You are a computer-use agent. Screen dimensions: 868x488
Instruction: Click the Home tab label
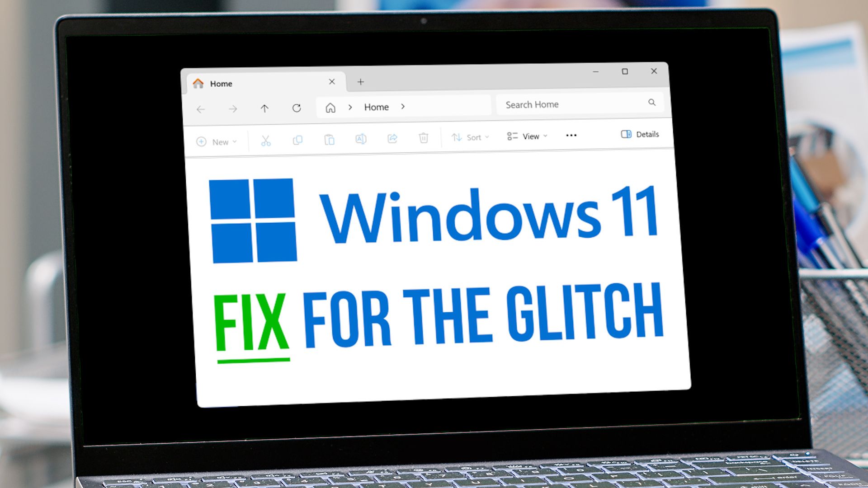(221, 83)
